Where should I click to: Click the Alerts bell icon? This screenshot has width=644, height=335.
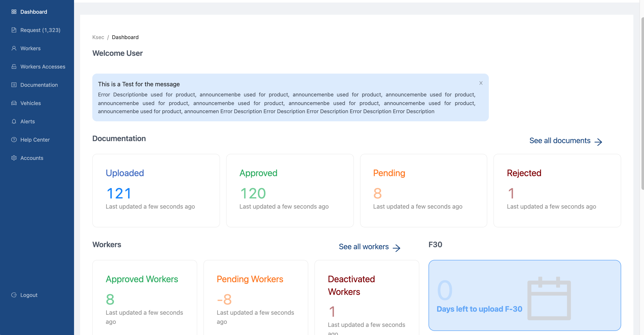click(14, 121)
